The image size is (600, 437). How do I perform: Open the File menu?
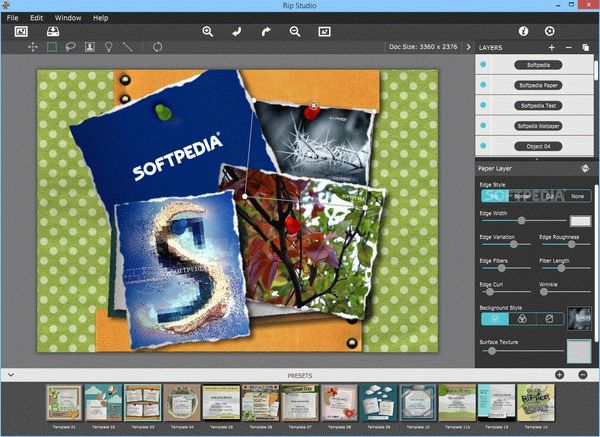tap(13, 18)
